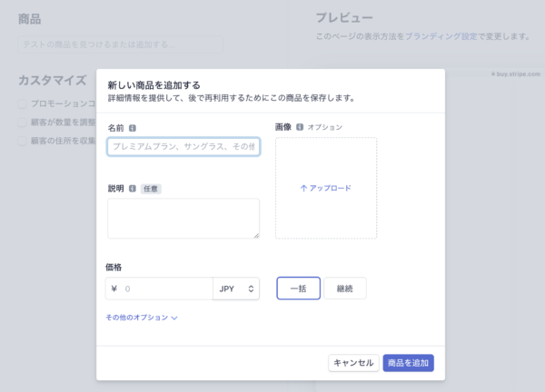The image size is (545, 392).
Task: Select the 一括 one-time pricing option
Action: click(x=299, y=289)
